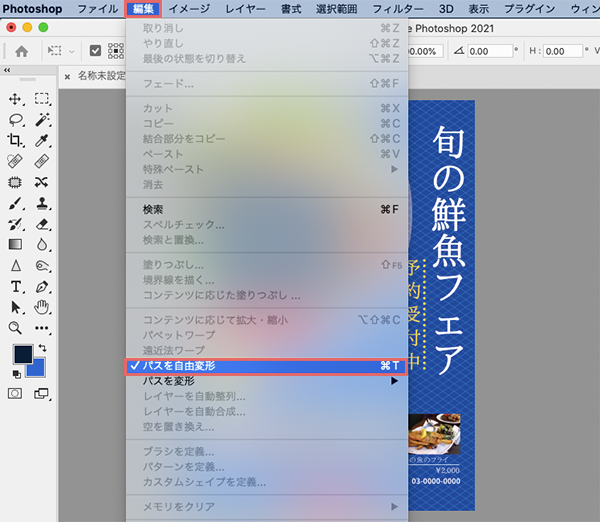Select the Content-Aware Move tool

coord(42,182)
